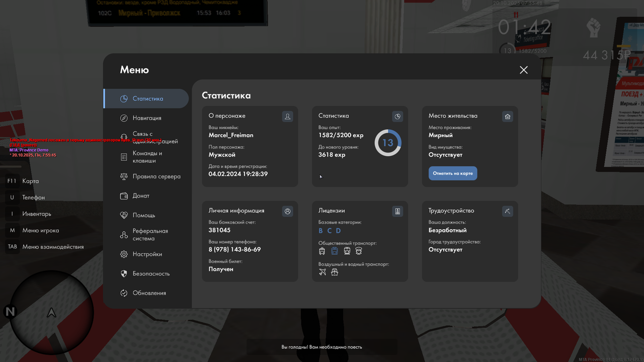The image size is (644, 362).
Task: Toggle license category B
Action: [x=320, y=230]
